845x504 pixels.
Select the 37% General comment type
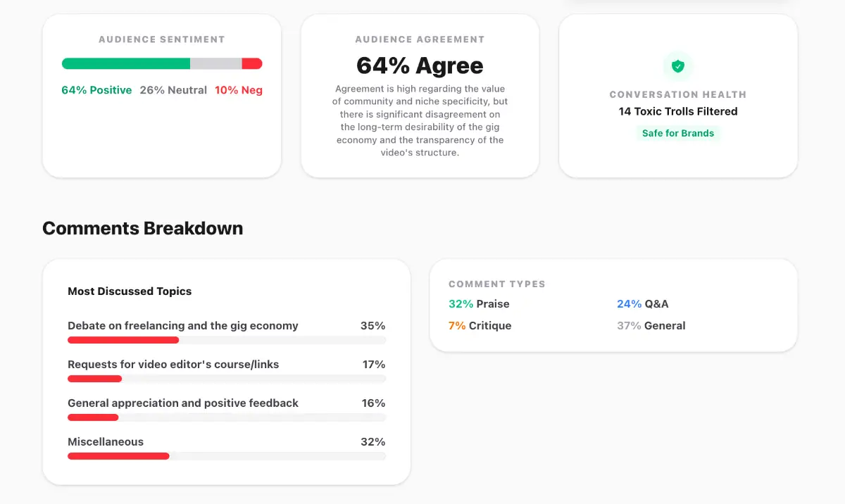point(651,326)
